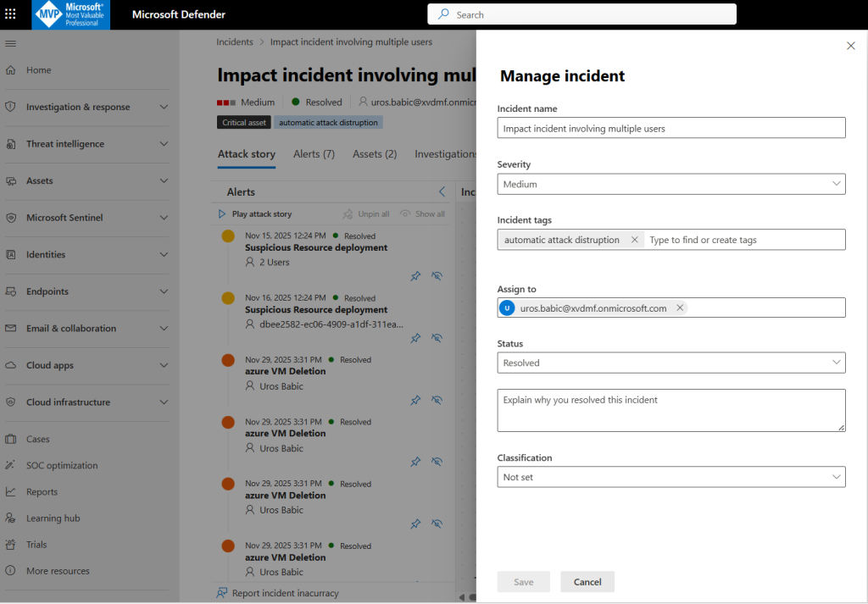Close the Manage incident panel
Viewport: 868px width, 604px height.
(850, 46)
